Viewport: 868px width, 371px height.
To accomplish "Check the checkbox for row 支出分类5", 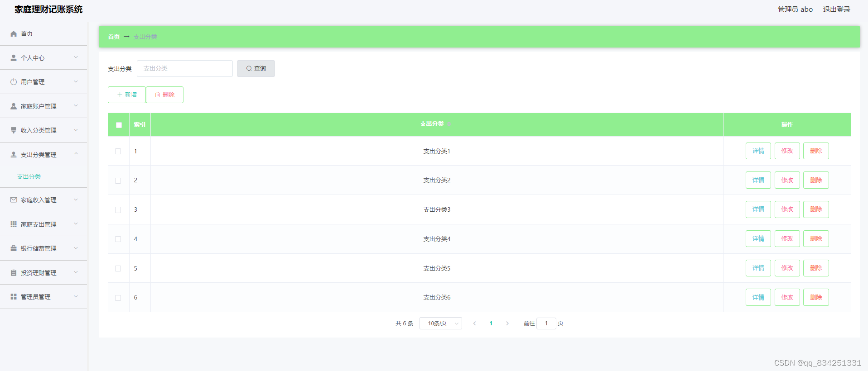I will click(118, 269).
